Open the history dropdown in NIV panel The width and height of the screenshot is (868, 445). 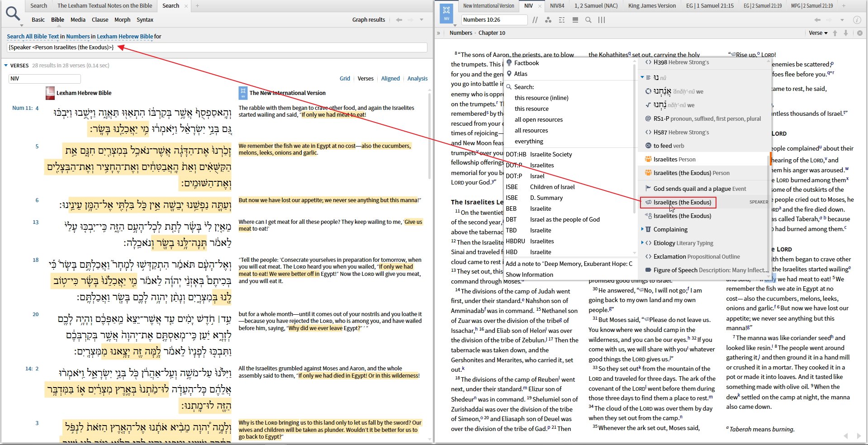[x=842, y=20]
